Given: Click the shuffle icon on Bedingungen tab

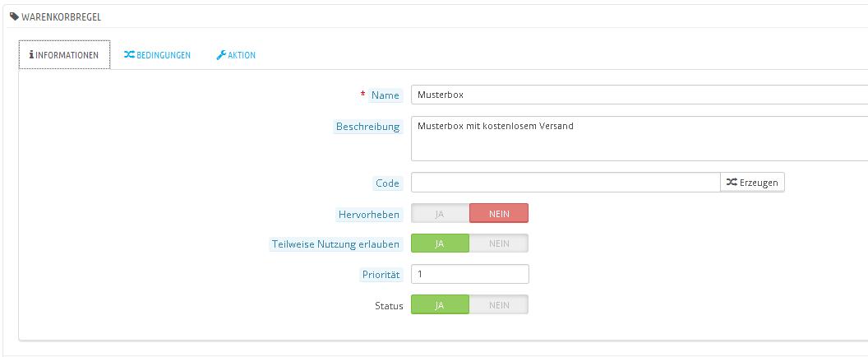Looking at the screenshot, I should 129,55.
